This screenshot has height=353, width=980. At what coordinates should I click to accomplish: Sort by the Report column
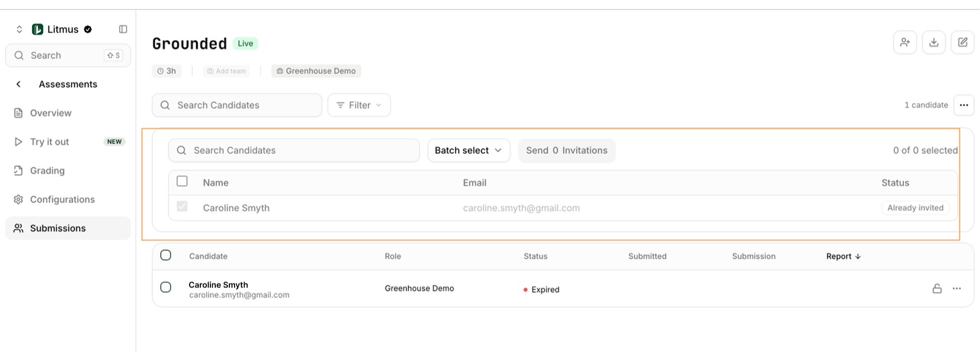pyautogui.click(x=843, y=256)
